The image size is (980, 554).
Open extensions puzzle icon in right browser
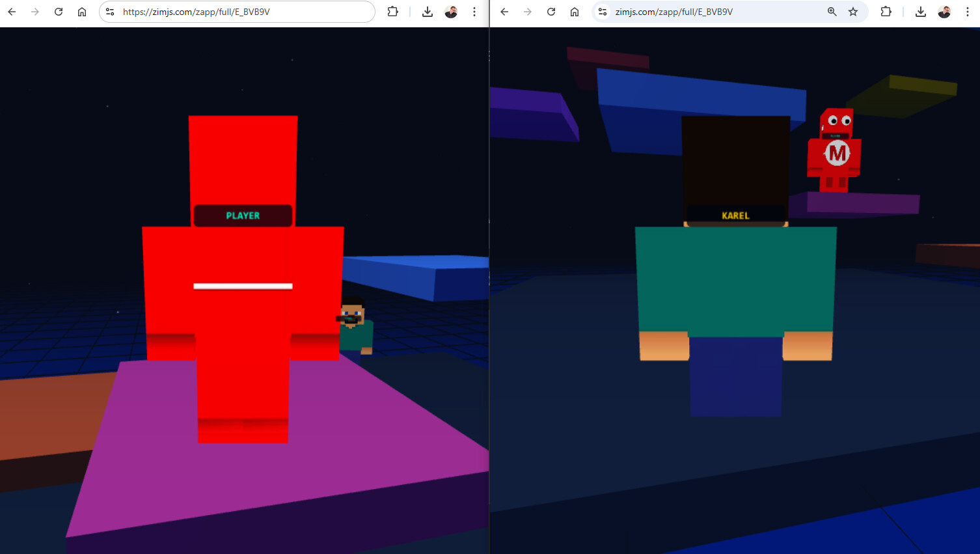(x=886, y=12)
